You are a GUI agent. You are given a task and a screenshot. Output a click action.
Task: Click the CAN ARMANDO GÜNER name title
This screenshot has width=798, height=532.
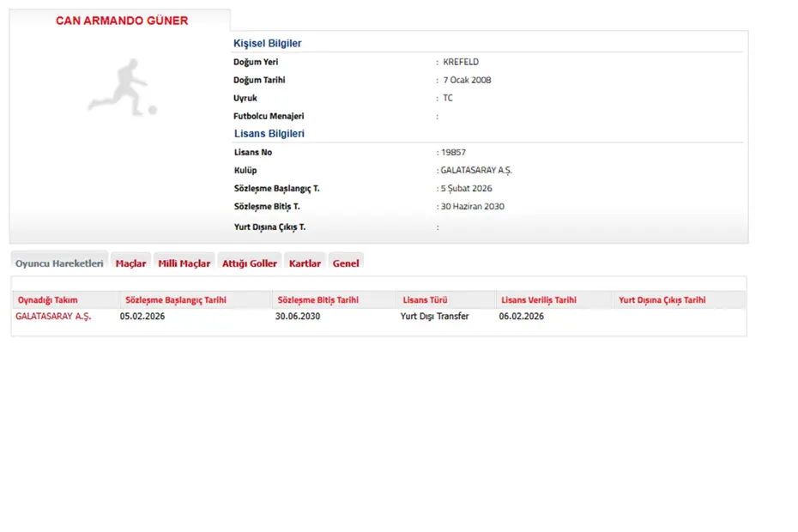point(122,21)
